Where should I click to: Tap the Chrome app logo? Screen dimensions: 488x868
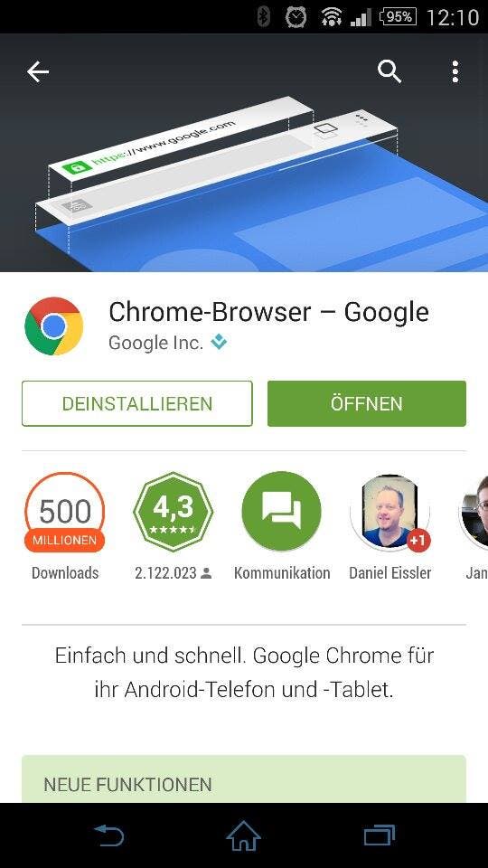tap(53, 326)
